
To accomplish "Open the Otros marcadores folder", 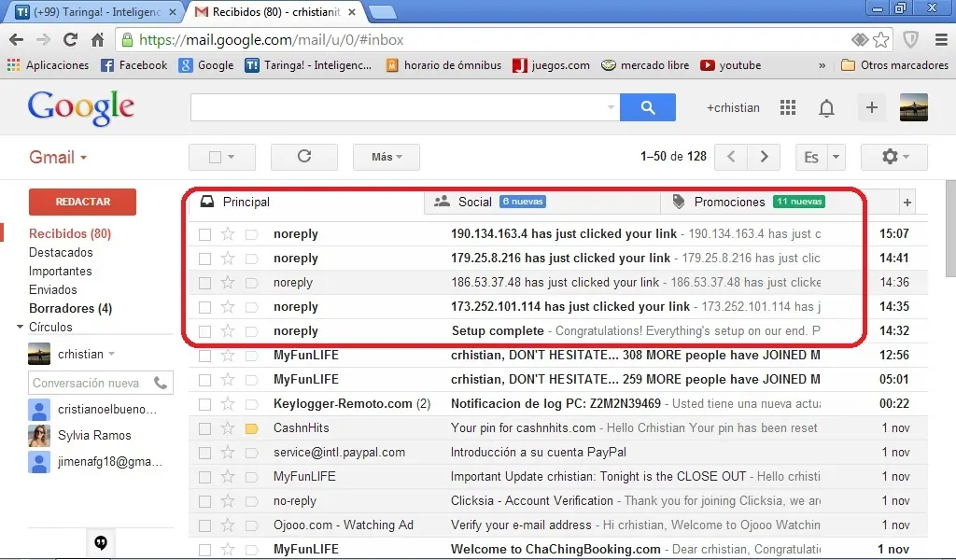I will click(x=894, y=65).
